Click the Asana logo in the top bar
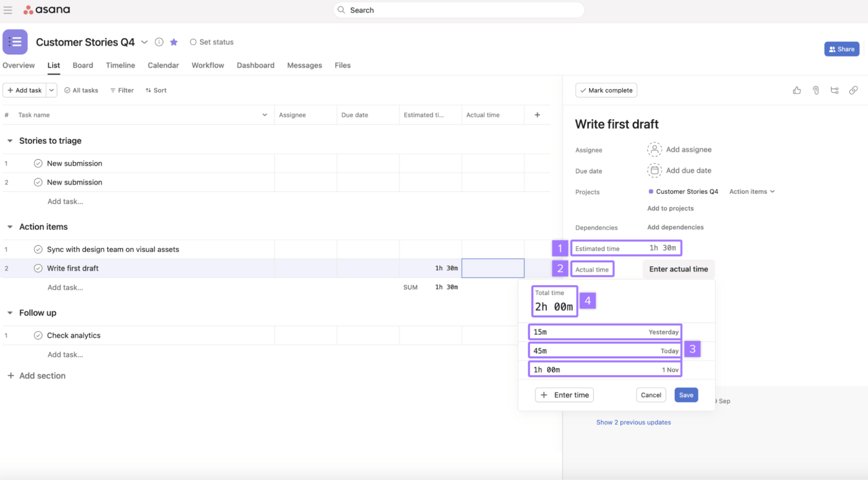 click(46, 10)
